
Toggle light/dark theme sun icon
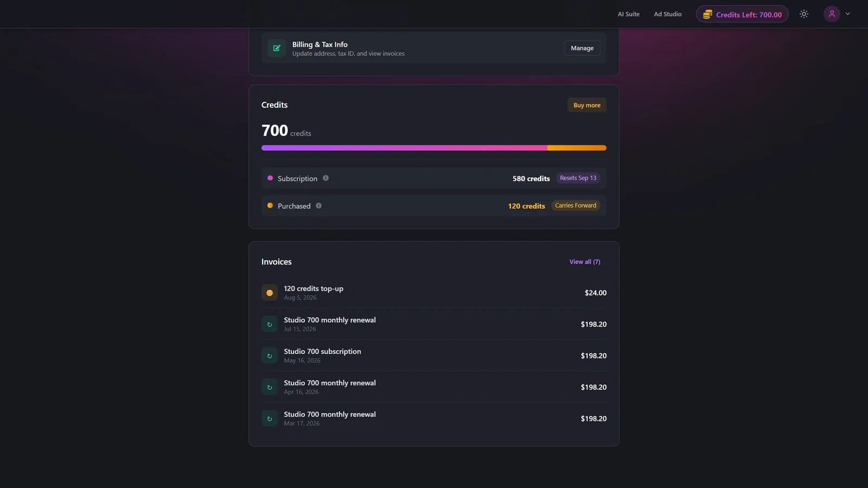(804, 14)
